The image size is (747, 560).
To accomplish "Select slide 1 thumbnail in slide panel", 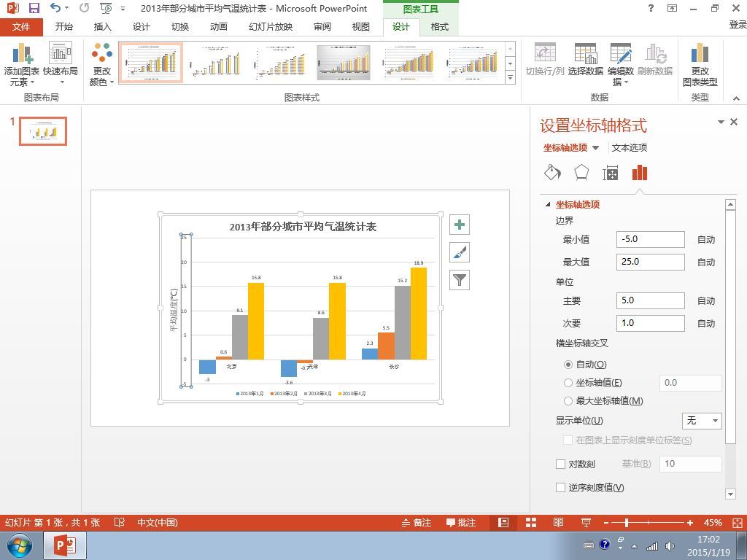I will point(43,131).
